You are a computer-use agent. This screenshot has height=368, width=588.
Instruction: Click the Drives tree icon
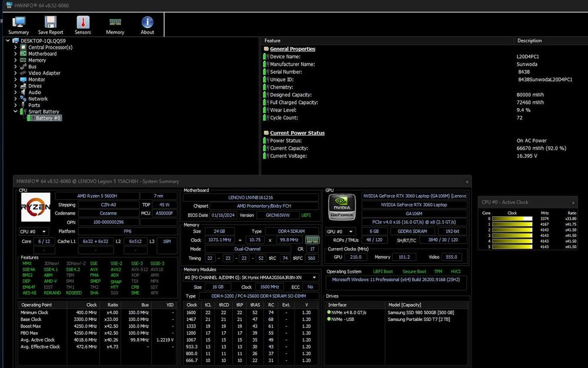24,86
